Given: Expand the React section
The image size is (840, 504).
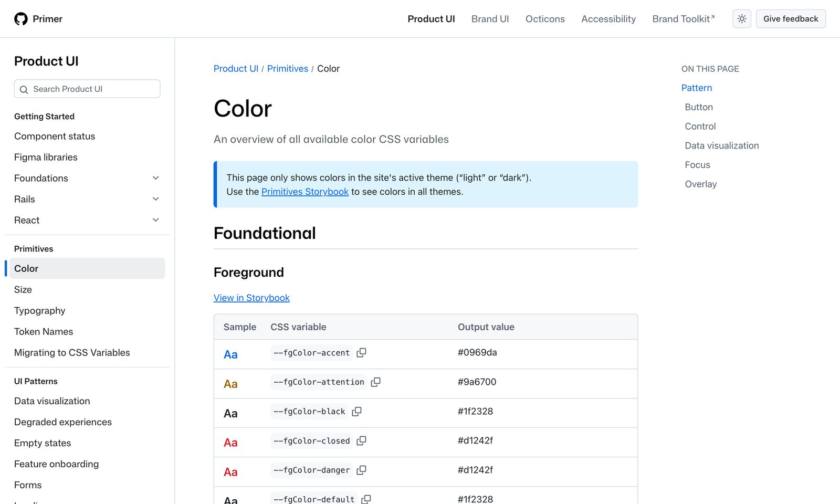Looking at the screenshot, I should pos(155,220).
